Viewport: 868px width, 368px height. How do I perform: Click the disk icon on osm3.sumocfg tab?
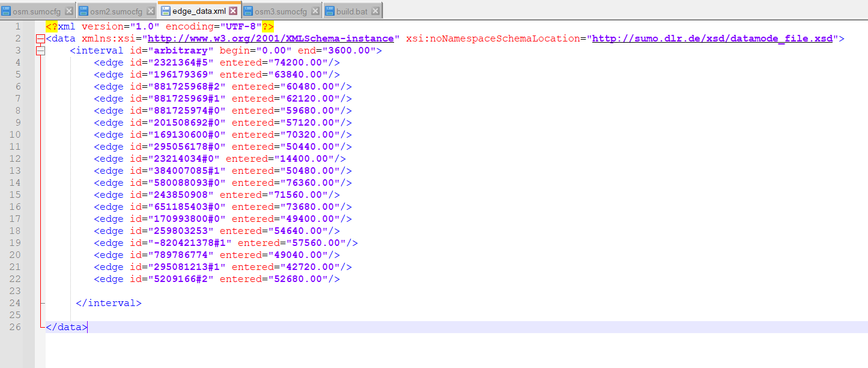[x=249, y=11]
